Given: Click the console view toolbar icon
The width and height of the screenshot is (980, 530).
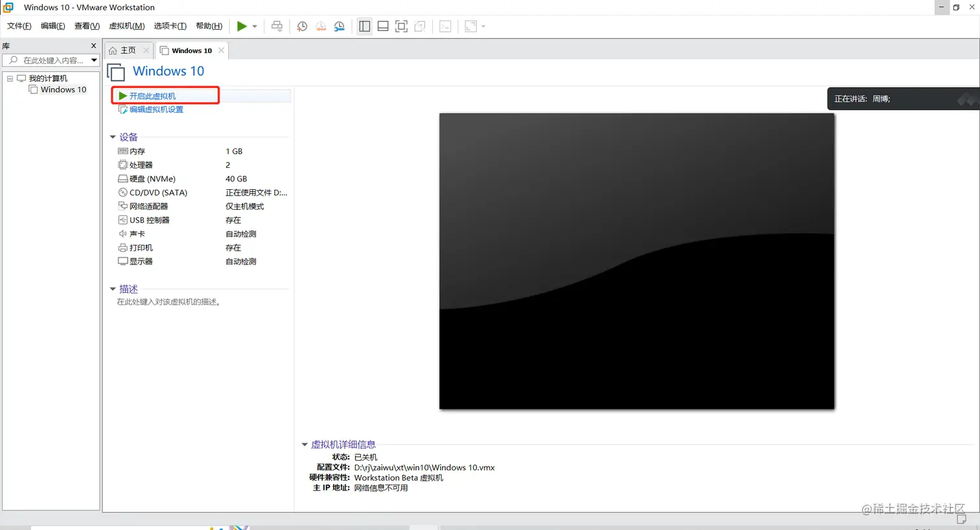Looking at the screenshot, I should click(445, 26).
